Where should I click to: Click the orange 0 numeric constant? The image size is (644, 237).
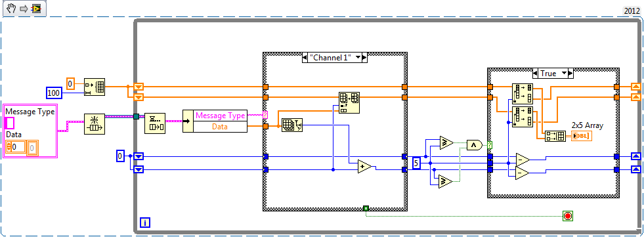pyautogui.click(x=71, y=84)
